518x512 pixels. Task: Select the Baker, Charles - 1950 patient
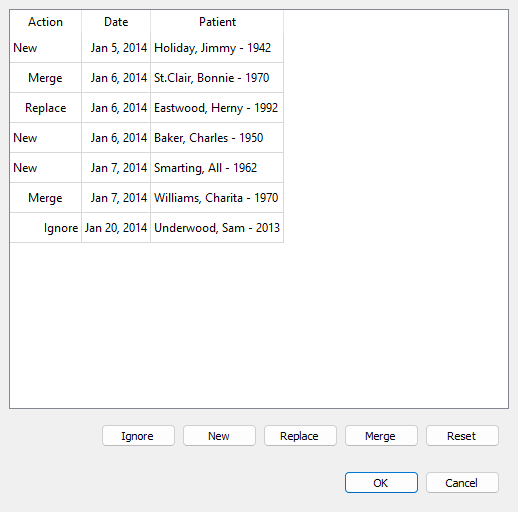[217, 138]
